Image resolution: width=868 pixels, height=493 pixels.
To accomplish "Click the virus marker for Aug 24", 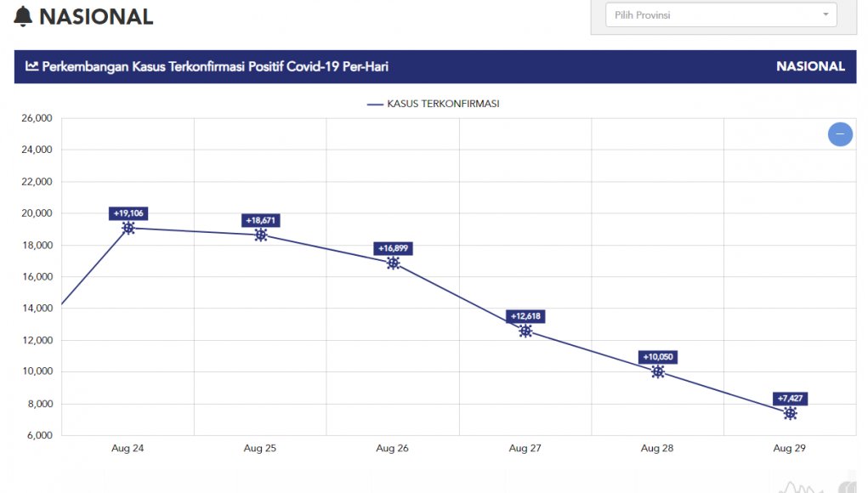I will pyautogui.click(x=128, y=228).
